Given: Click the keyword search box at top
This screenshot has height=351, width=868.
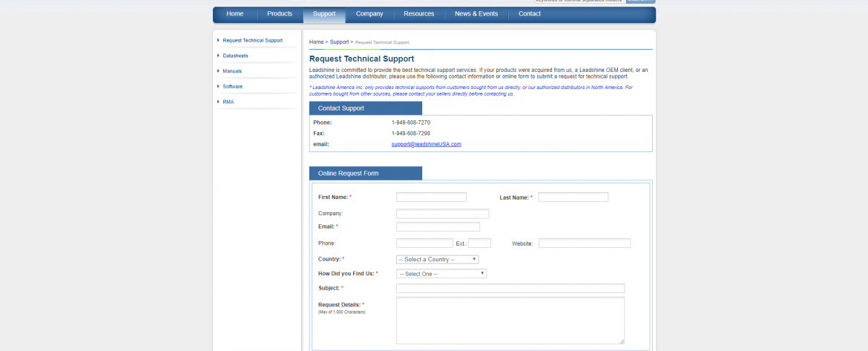Looking at the screenshot, I should coord(579,1).
